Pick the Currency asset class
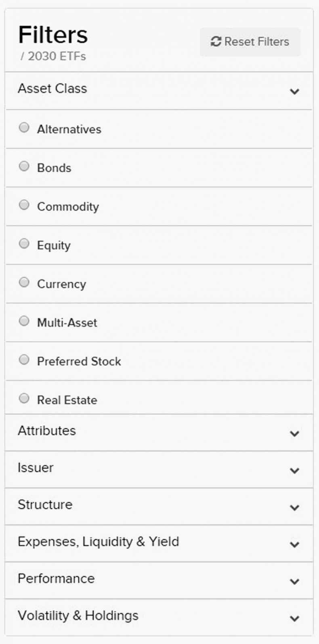The height and width of the screenshot is (644, 319). tap(24, 282)
